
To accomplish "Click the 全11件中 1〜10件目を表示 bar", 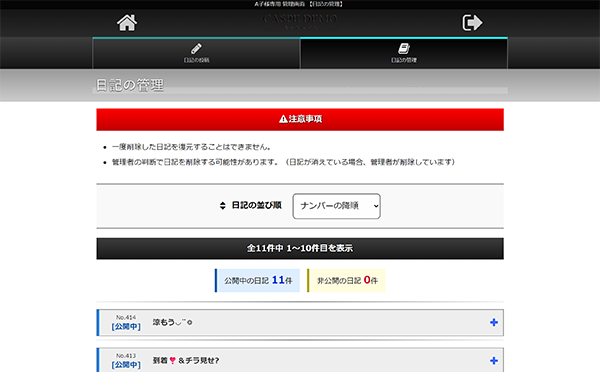I will [300, 248].
